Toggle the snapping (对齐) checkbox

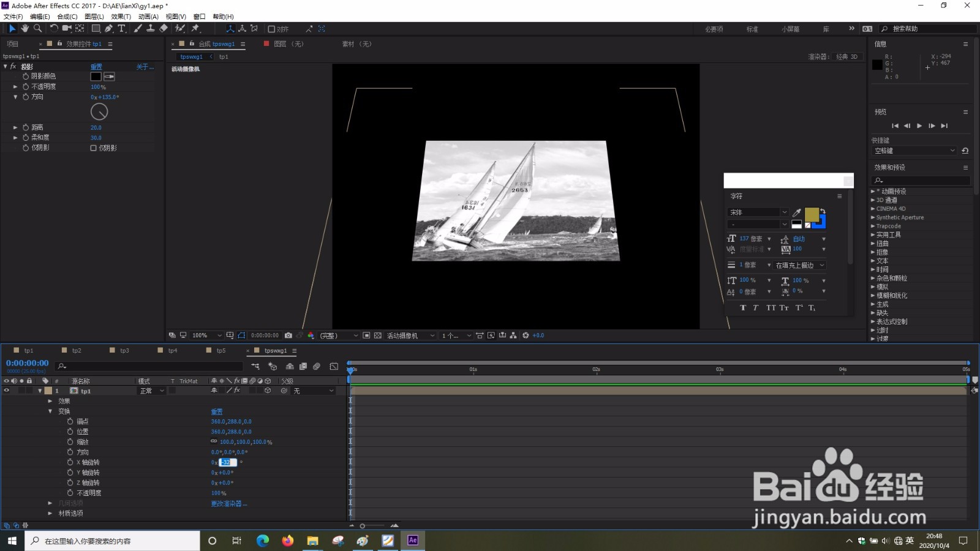click(x=271, y=29)
